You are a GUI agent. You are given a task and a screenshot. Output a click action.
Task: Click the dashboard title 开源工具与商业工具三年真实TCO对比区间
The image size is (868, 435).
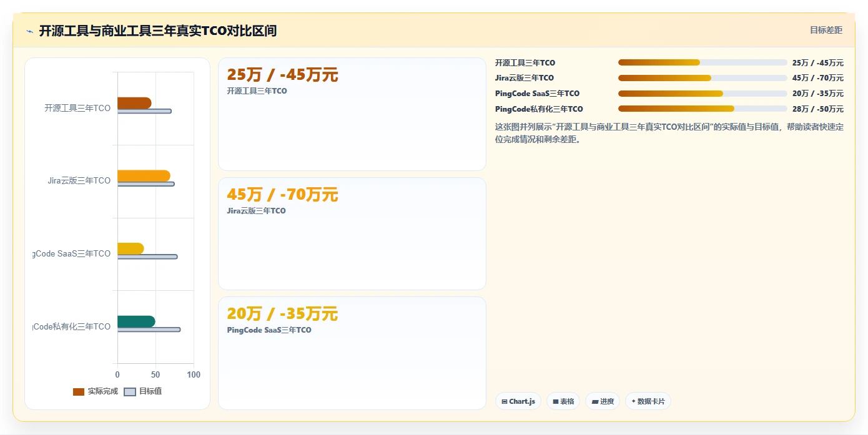click(x=158, y=31)
